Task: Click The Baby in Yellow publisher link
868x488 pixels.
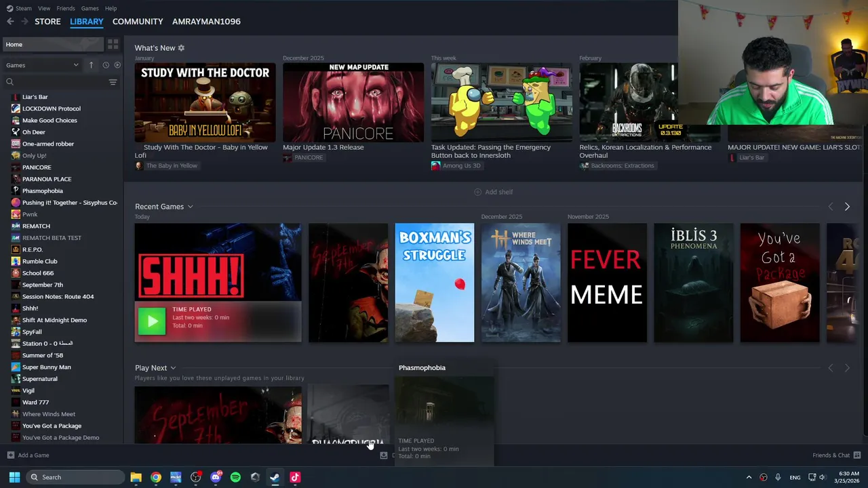Action: [x=172, y=165]
